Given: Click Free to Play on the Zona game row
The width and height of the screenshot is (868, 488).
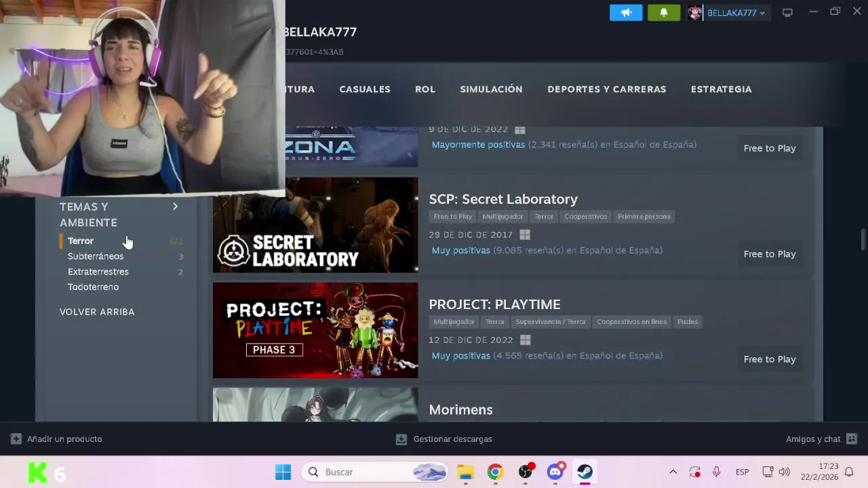Looking at the screenshot, I should coord(770,148).
